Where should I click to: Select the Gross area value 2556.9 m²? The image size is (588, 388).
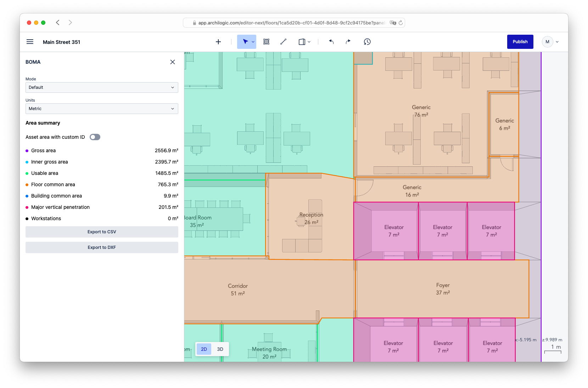(x=167, y=150)
